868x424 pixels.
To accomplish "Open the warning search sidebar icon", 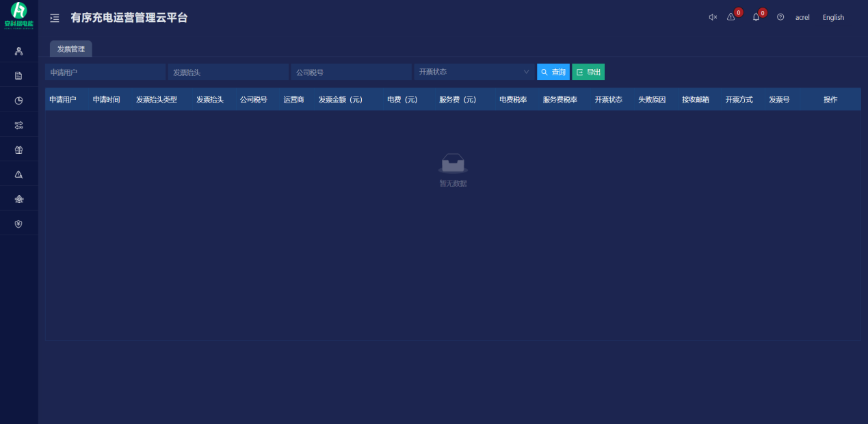I will [x=18, y=174].
